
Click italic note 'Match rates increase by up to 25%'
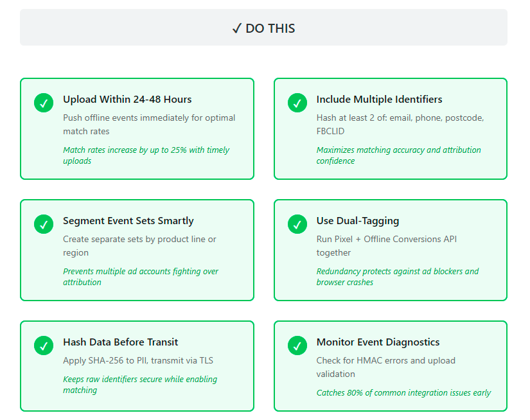click(x=125, y=150)
